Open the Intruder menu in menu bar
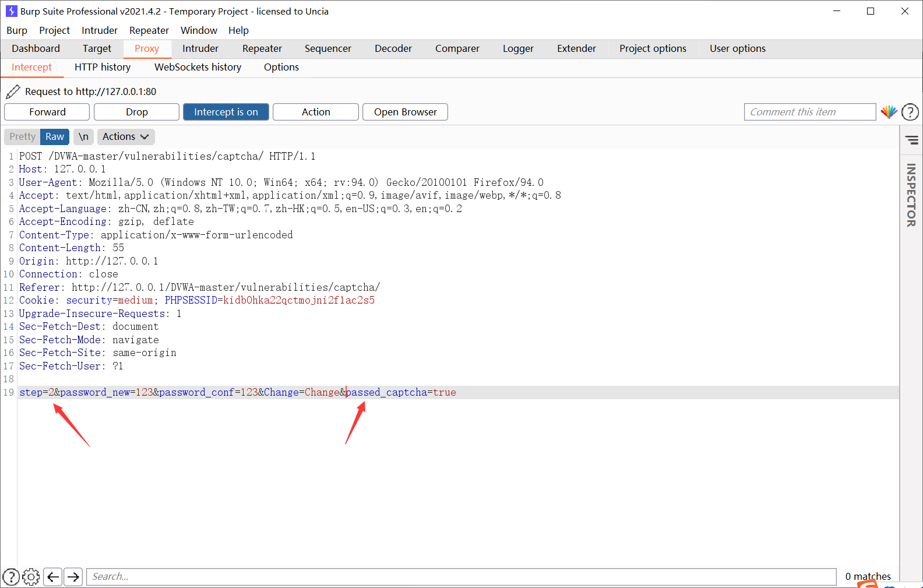Viewport: 923px width, 588px height. coord(100,30)
